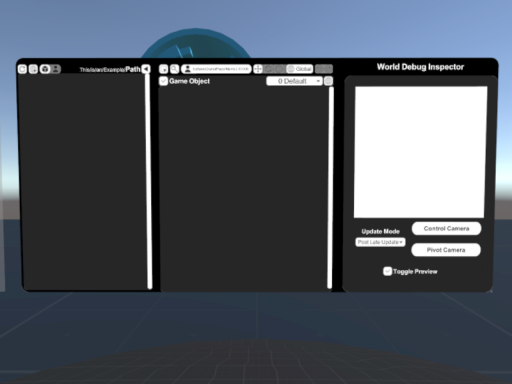This screenshot has height=384, width=512.
Task: Uncheck the Toggle Preview checkbox
Action: pyautogui.click(x=387, y=271)
